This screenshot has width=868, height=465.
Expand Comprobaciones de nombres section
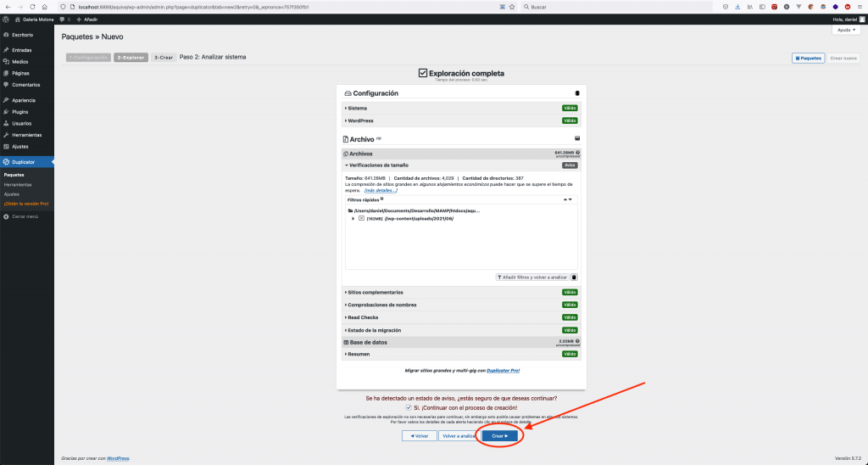click(x=460, y=305)
